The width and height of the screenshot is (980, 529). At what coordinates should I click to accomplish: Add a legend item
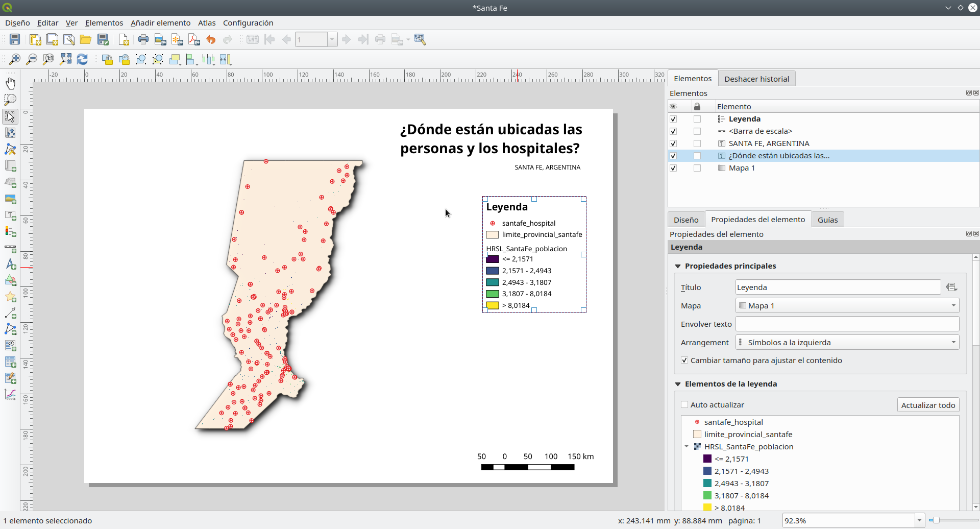(x=10, y=231)
